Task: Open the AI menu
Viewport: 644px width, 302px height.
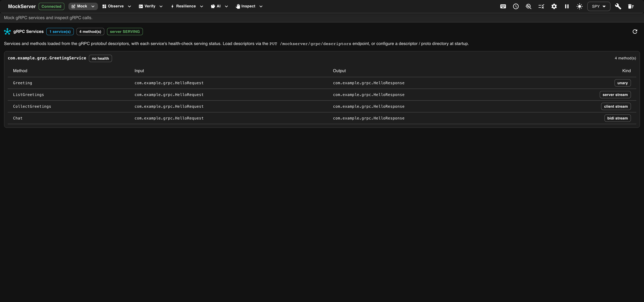Action: [x=219, y=6]
